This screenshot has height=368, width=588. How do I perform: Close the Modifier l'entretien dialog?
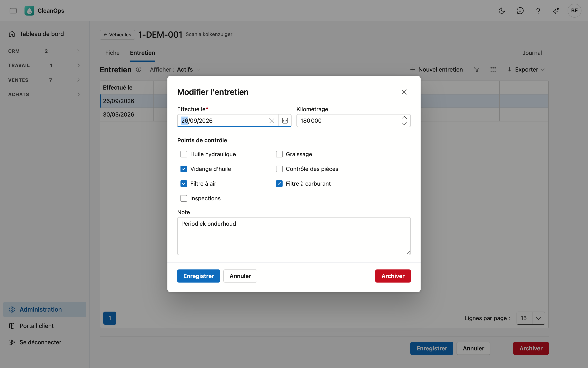click(x=404, y=92)
